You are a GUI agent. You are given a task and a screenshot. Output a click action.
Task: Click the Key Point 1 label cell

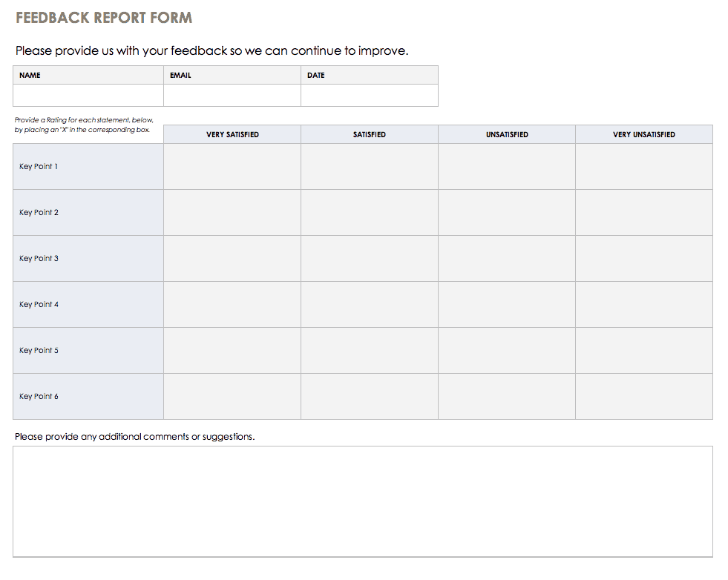coord(88,167)
